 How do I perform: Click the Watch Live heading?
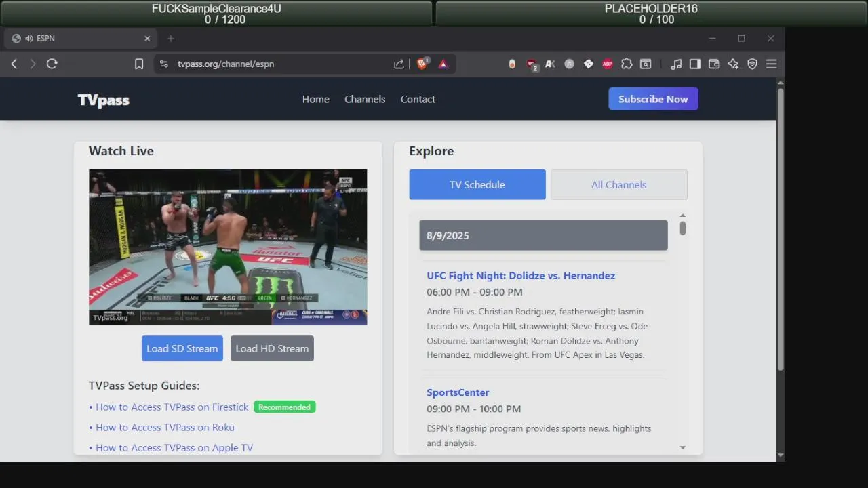121,151
